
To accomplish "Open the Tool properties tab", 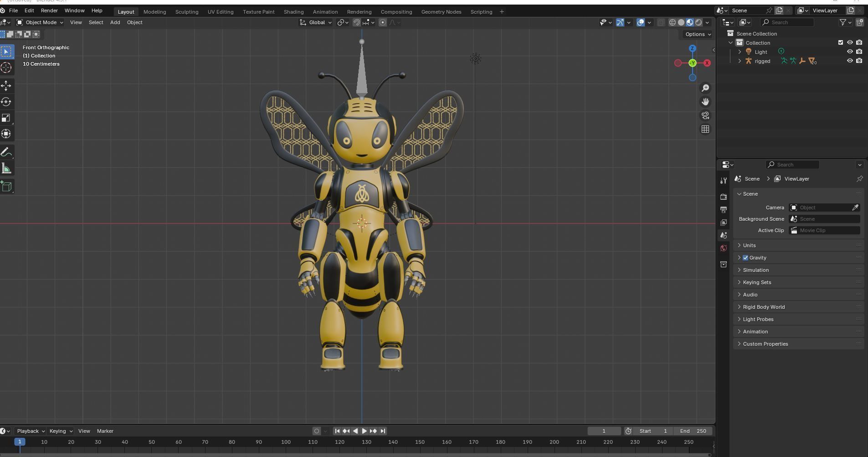I will pyautogui.click(x=724, y=181).
